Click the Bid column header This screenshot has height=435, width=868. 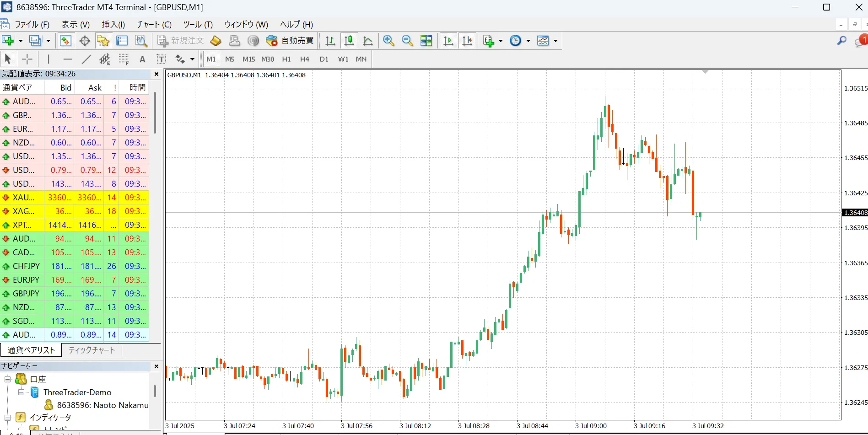coord(59,88)
